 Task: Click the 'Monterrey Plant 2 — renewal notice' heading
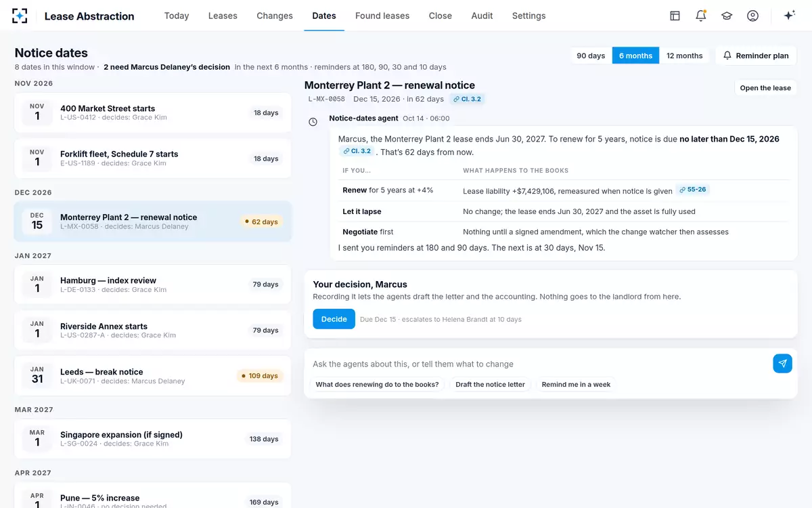click(390, 85)
